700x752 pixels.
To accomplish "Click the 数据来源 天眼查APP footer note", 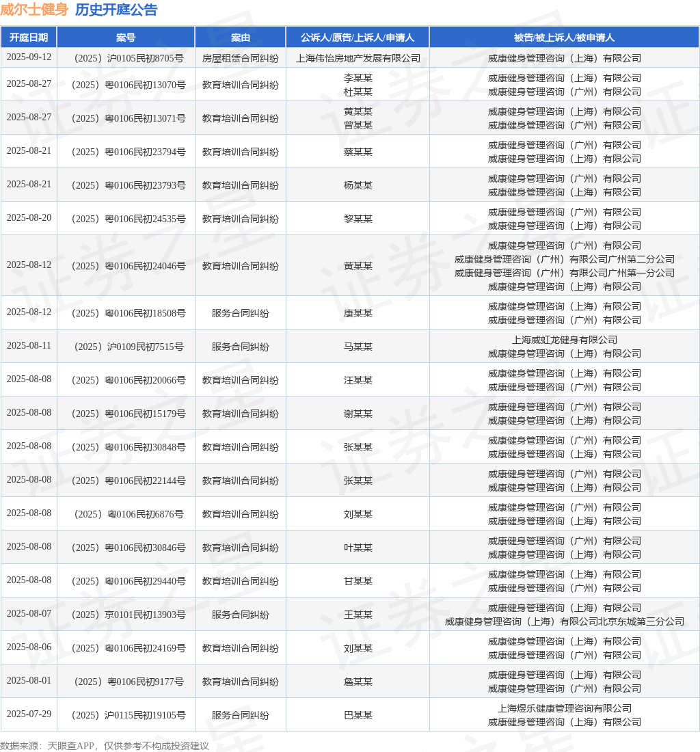I will [x=105, y=746].
